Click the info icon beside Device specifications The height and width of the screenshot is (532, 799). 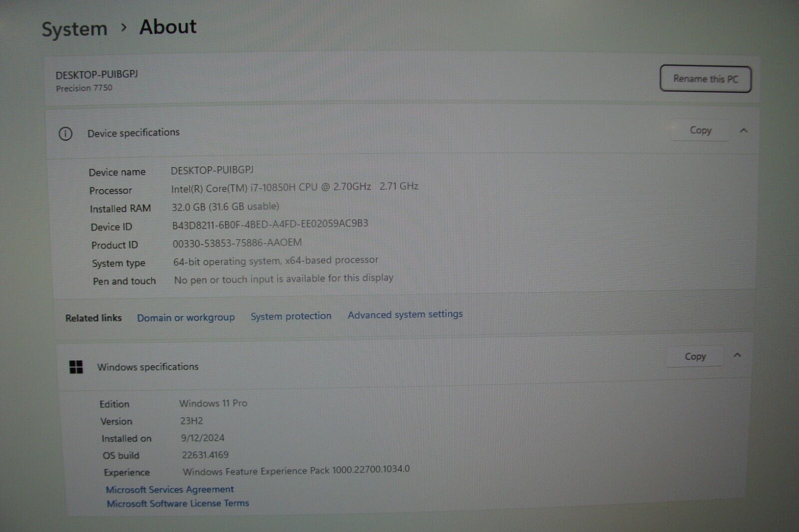coord(65,134)
